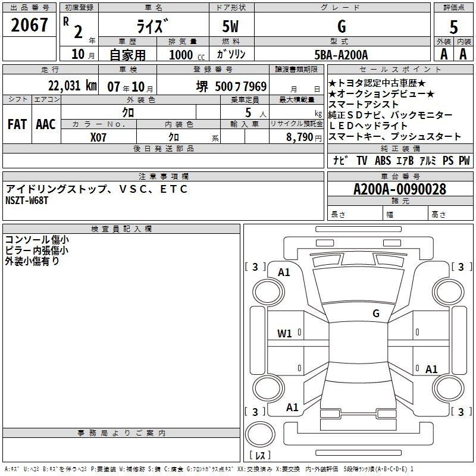Image resolution: width=476 pixels, height=476 pixels.
Task: Select the exterior color クロ value
Action: click(x=128, y=112)
